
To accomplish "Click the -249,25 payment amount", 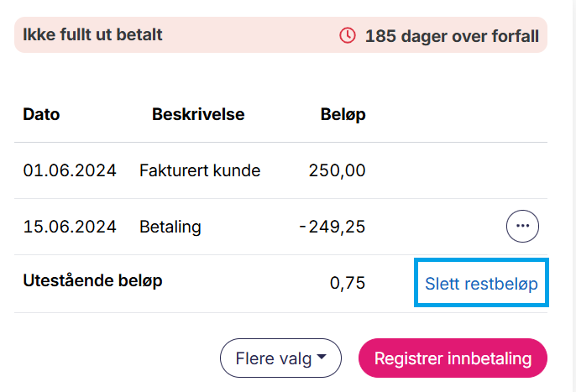I will (x=333, y=227).
